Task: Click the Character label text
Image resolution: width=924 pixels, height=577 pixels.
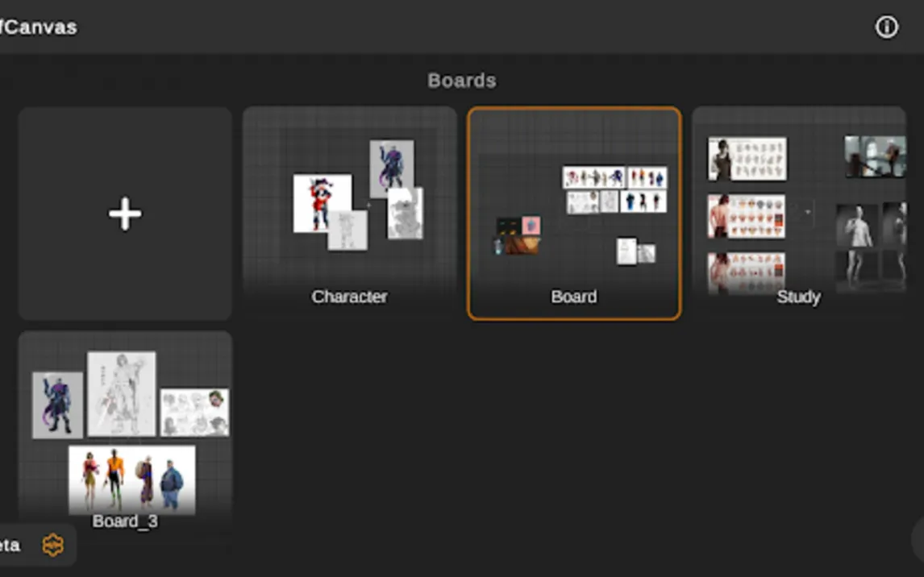Action: 349,297
